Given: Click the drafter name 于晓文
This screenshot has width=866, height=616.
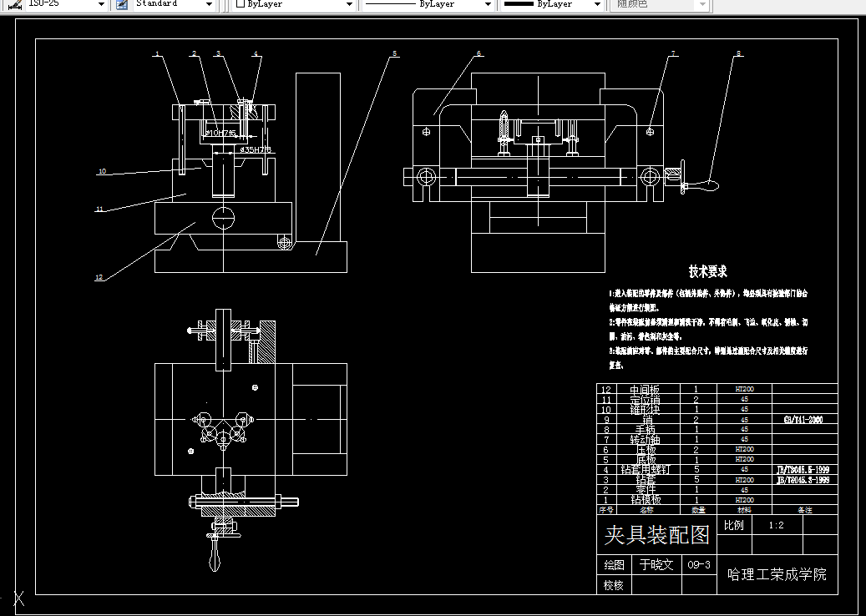Looking at the screenshot, I should [656, 564].
